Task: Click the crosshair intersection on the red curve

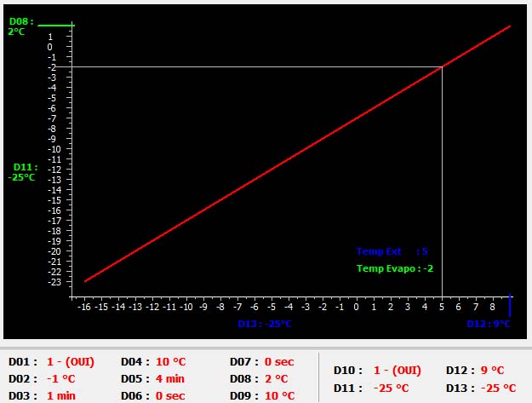Action: click(442, 66)
